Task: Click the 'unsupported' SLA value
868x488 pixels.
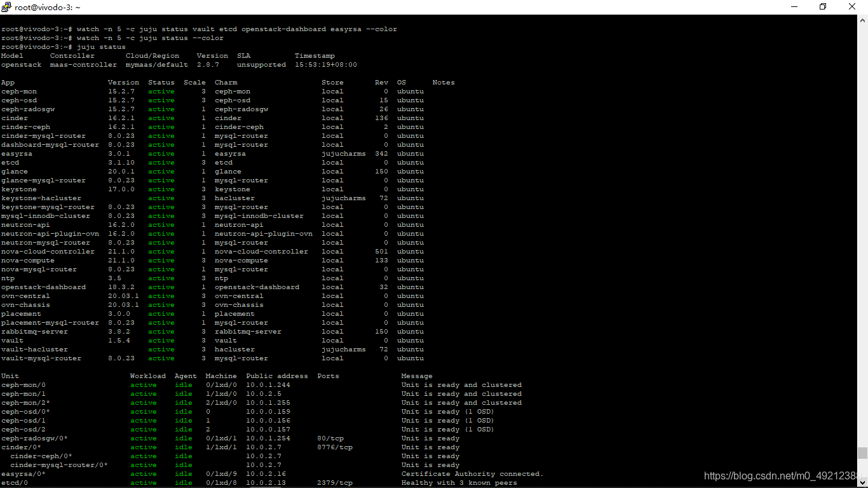Action: tap(261, 65)
